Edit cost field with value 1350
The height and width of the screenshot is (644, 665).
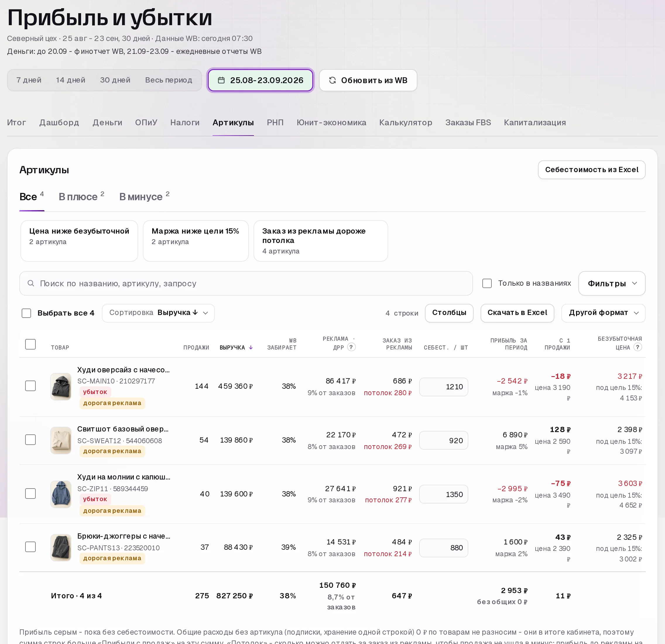(x=444, y=494)
